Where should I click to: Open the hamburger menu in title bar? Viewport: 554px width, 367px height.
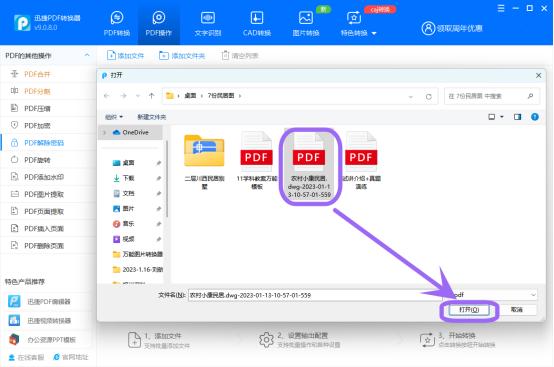click(501, 8)
